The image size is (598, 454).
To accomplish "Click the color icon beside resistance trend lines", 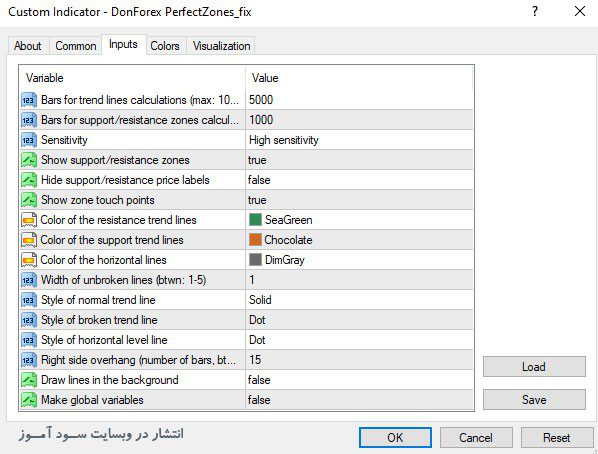I will point(29,220).
